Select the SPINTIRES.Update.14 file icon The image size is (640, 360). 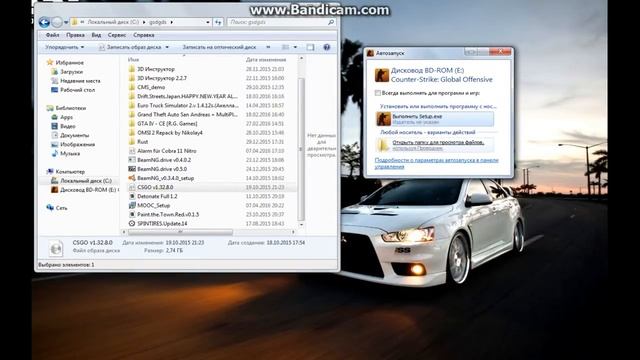click(132, 223)
